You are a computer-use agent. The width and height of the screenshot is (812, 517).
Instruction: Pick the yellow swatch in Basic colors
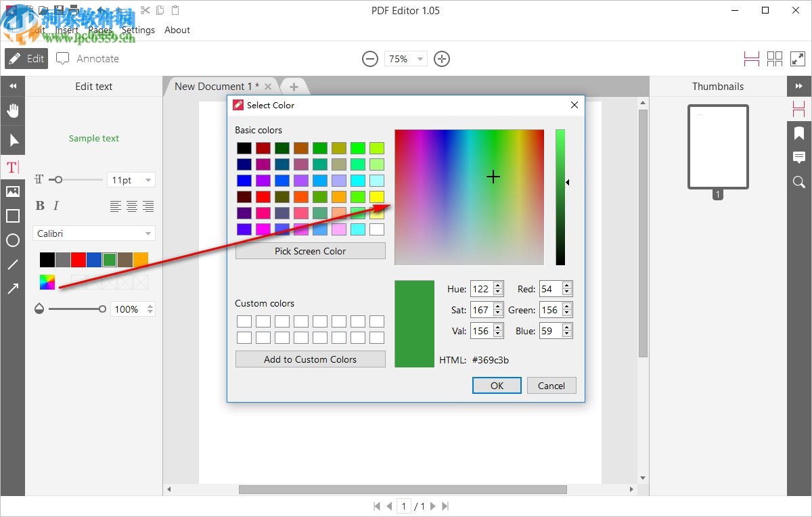(x=376, y=196)
